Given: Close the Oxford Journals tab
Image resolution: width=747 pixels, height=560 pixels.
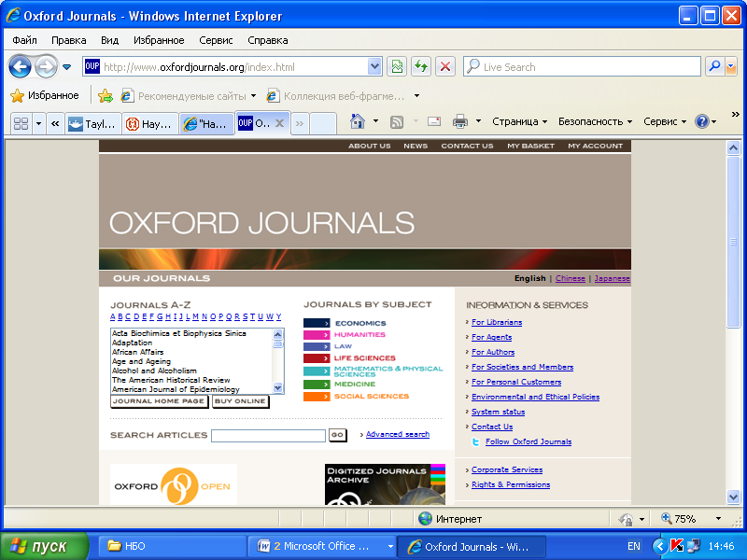Looking at the screenshot, I should [279, 123].
